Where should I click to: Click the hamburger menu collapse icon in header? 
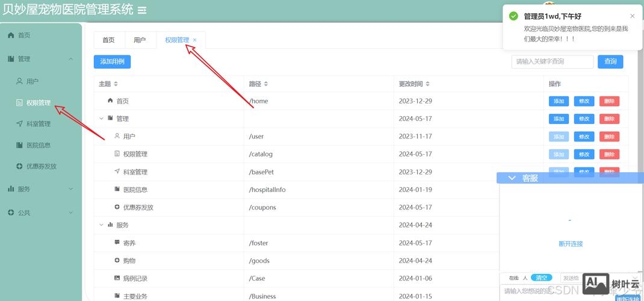click(x=142, y=10)
